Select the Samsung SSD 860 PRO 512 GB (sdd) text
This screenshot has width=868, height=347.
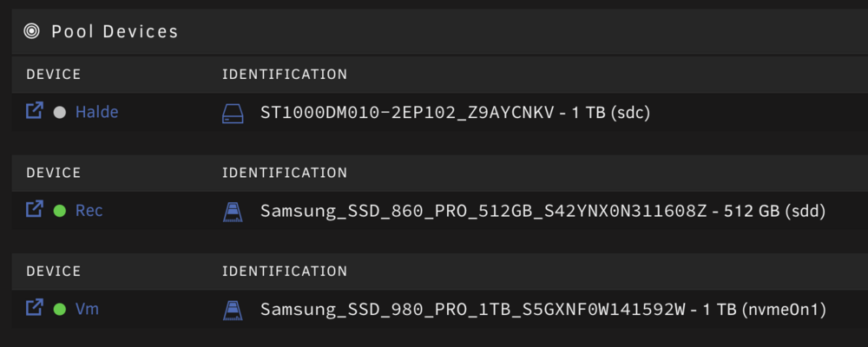(x=543, y=212)
